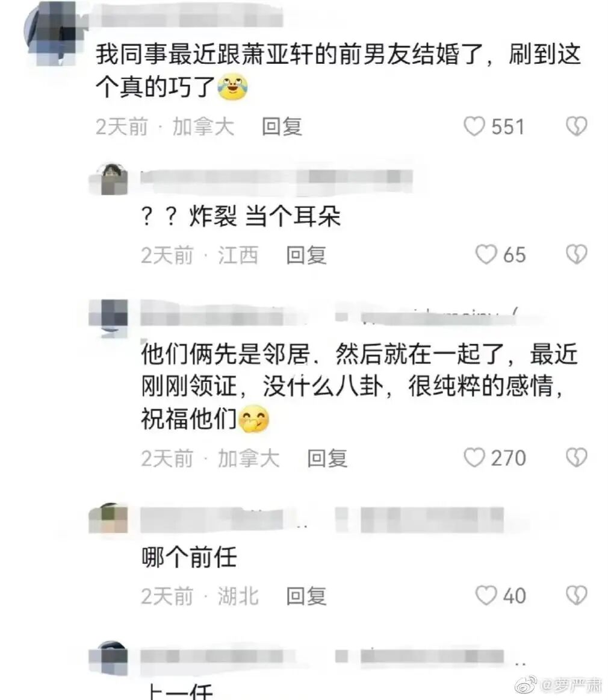Open avatar of 炸裂 当个耳朵 commenter
This screenshot has height=700, width=608.
click(x=108, y=178)
